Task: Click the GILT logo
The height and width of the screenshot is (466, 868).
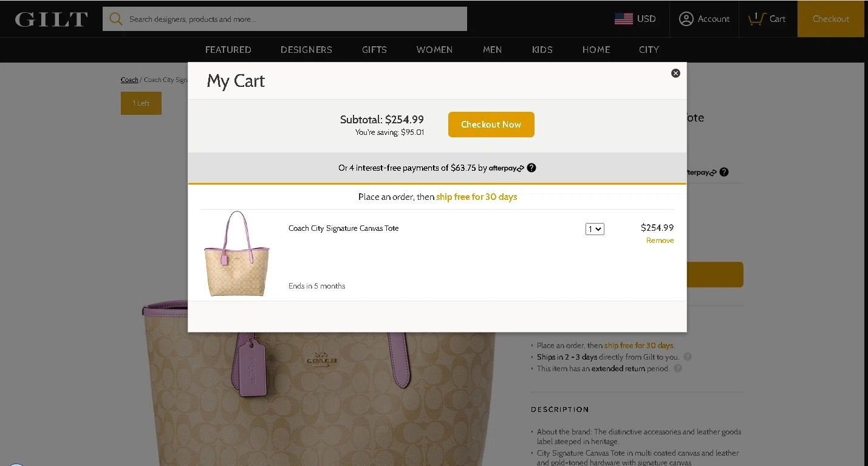Action: point(52,19)
